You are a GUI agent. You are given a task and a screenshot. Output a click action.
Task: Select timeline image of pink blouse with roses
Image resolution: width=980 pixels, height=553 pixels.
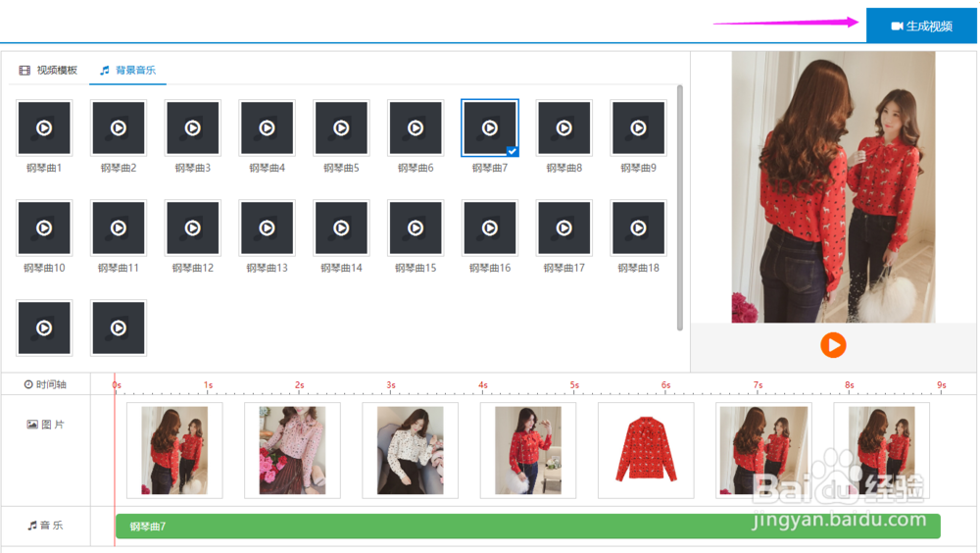[x=292, y=450]
